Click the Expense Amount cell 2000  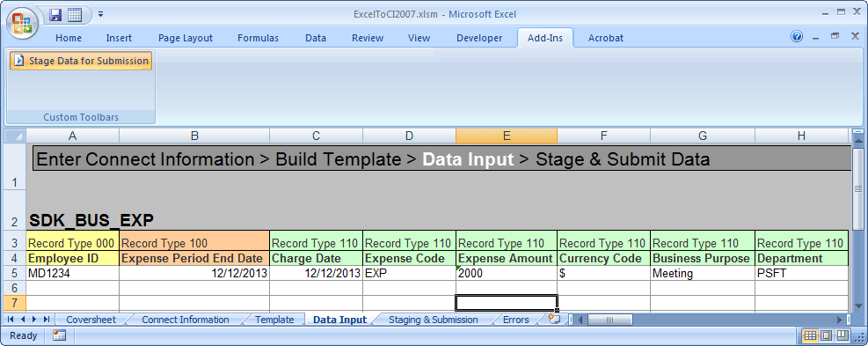(x=507, y=273)
